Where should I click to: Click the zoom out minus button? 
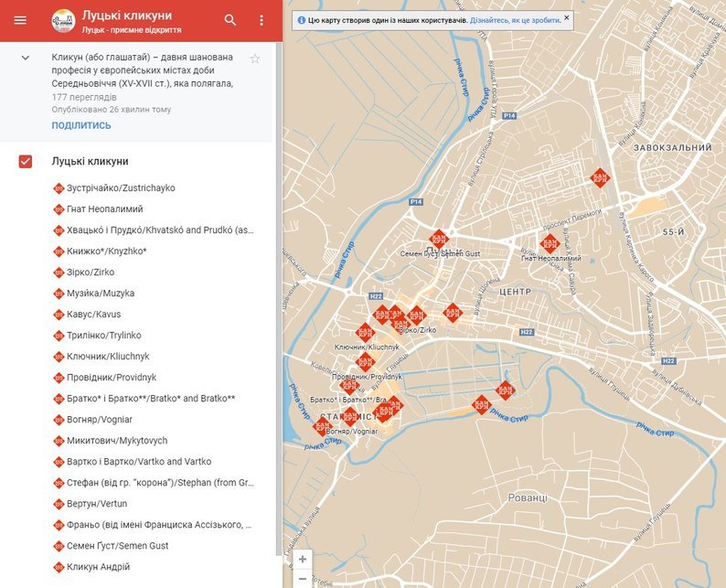(x=303, y=578)
